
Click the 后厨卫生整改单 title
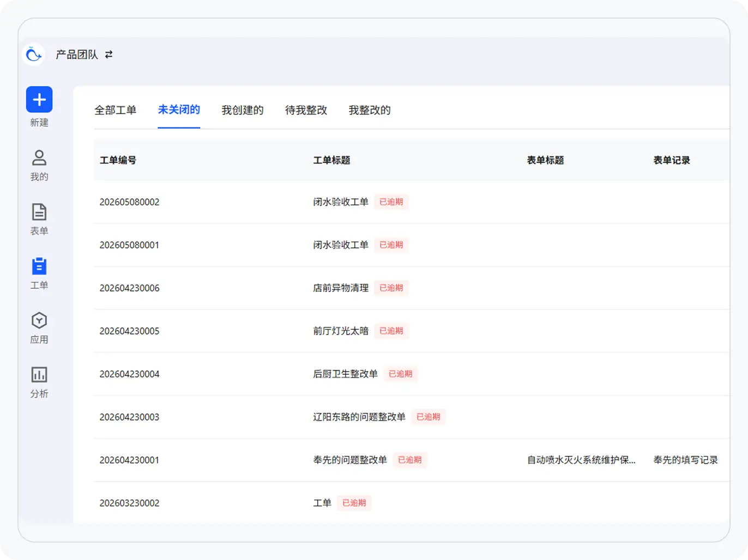click(346, 374)
